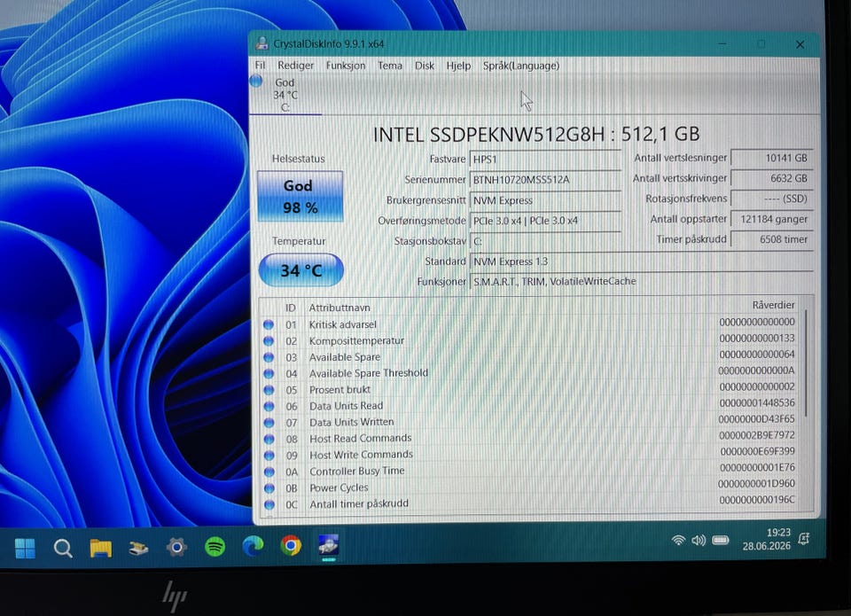Open taskbar Search magnifier

[x=63, y=548]
